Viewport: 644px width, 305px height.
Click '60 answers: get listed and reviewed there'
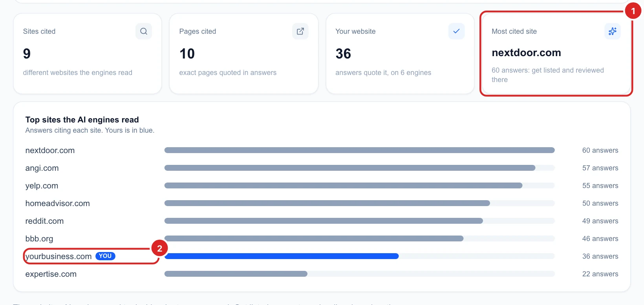click(x=548, y=75)
